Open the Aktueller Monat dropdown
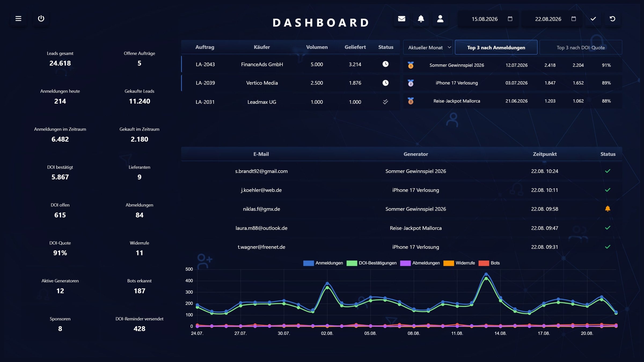The height and width of the screenshot is (362, 644). coord(428,47)
